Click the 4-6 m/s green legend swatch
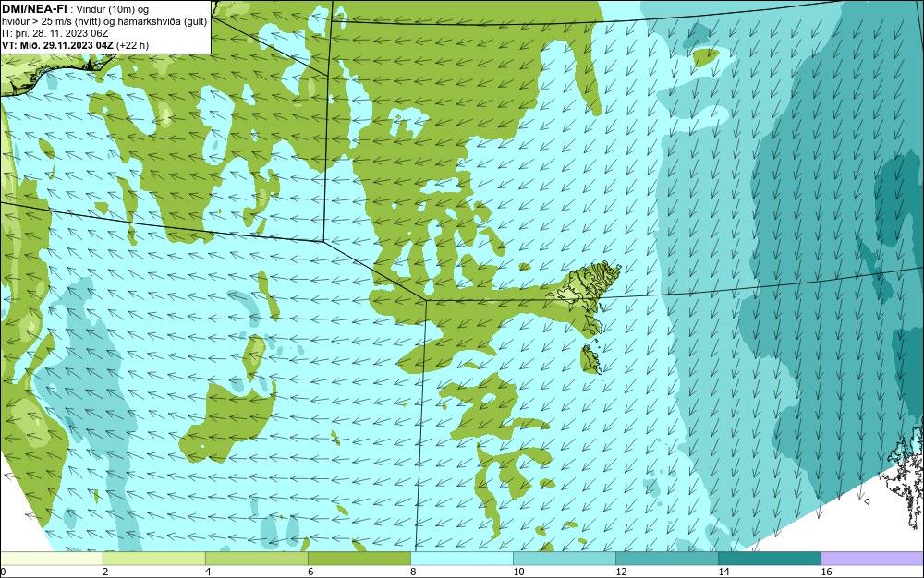 tap(256, 558)
